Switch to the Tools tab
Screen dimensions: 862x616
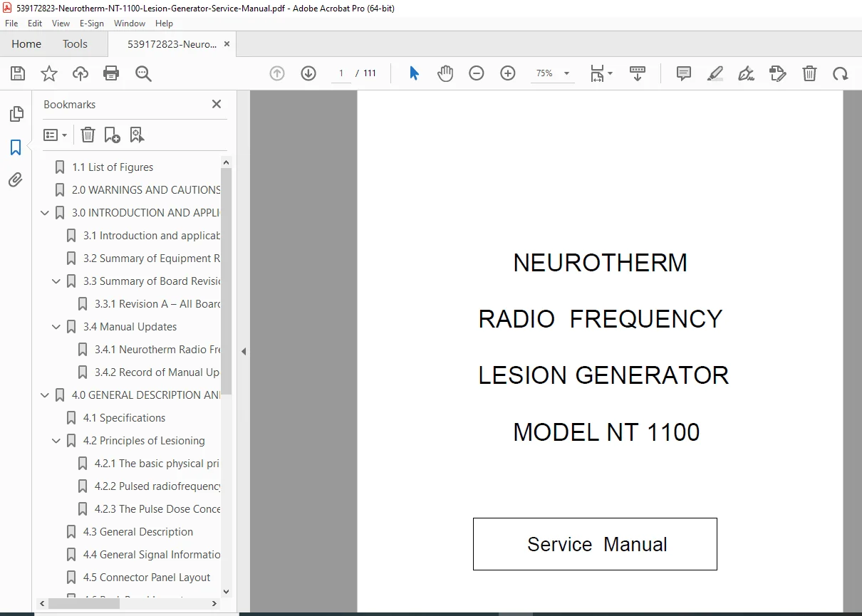pyautogui.click(x=75, y=44)
